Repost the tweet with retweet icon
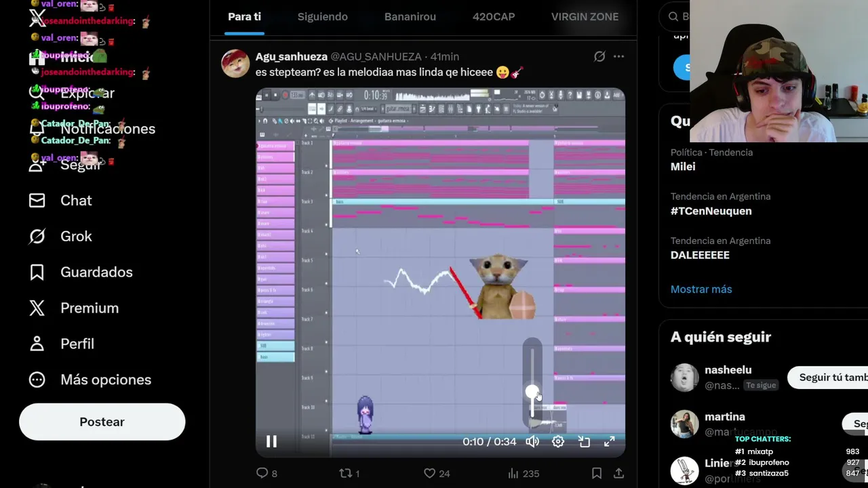This screenshot has height=488, width=868. [346, 473]
